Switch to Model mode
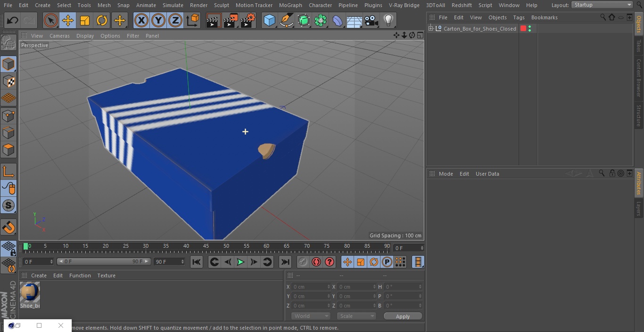This screenshot has height=332, width=644. pyautogui.click(x=8, y=64)
